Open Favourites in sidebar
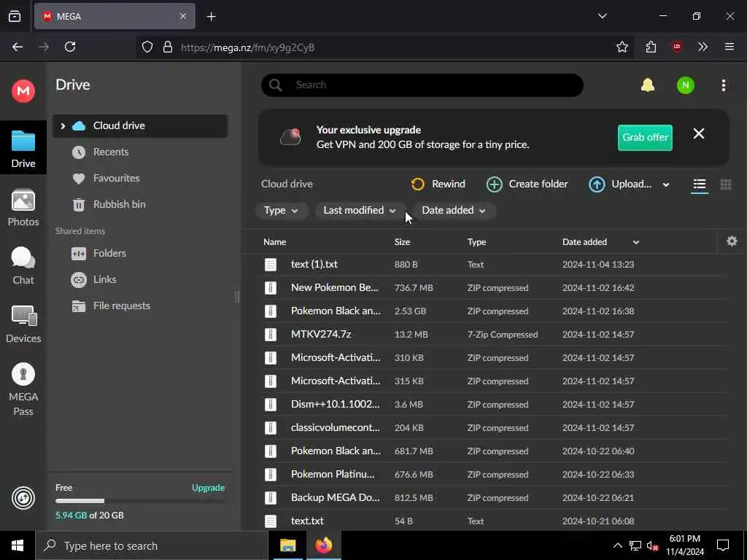 (116, 178)
